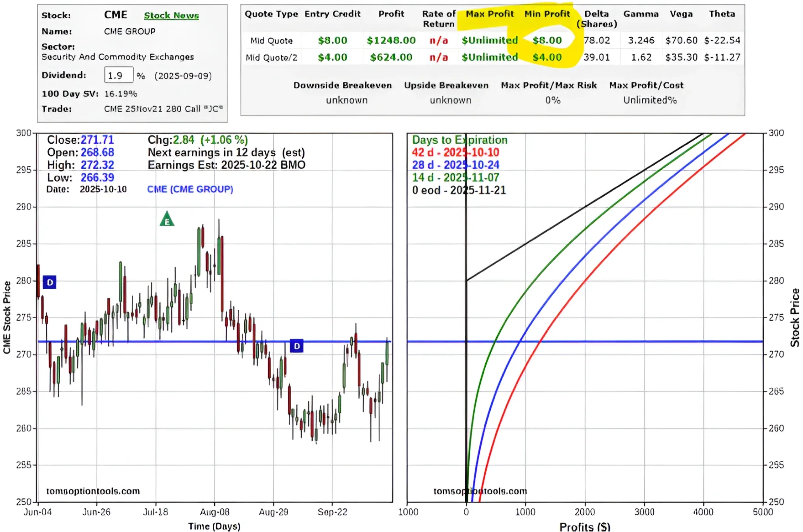The width and height of the screenshot is (803, 532).
Task: Select the D dividend marker near Sep-22
Action: click(x=297, y=346)
